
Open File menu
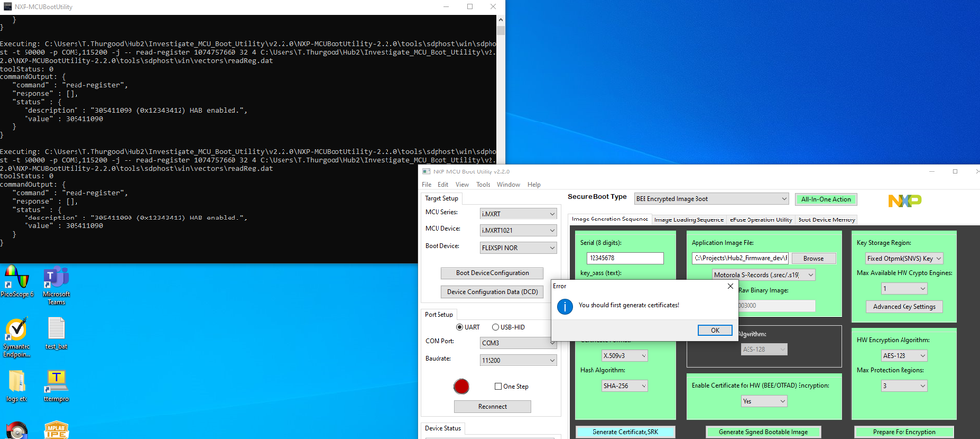(x=427, y=185)
